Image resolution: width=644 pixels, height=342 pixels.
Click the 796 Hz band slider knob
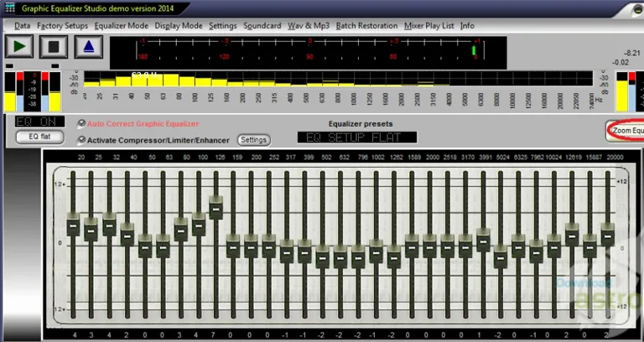358,257
